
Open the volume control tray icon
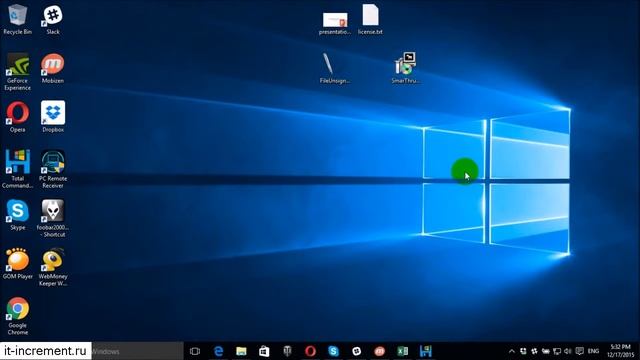(x=567, y=351)
